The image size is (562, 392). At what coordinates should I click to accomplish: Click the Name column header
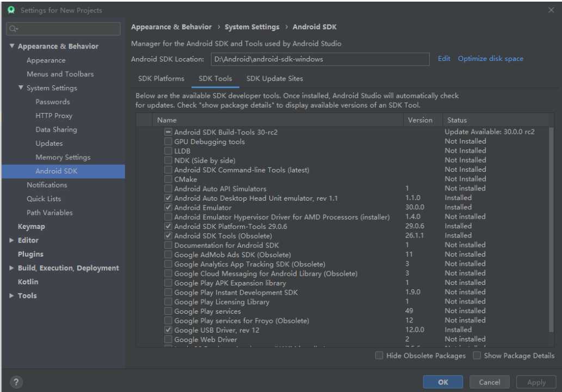(x=278, y=120)
